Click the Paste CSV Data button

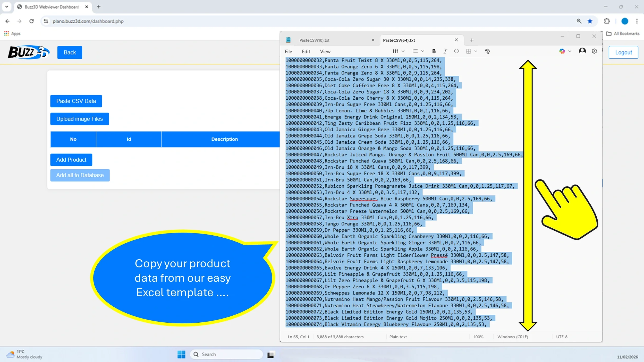[x=76, y=101]
